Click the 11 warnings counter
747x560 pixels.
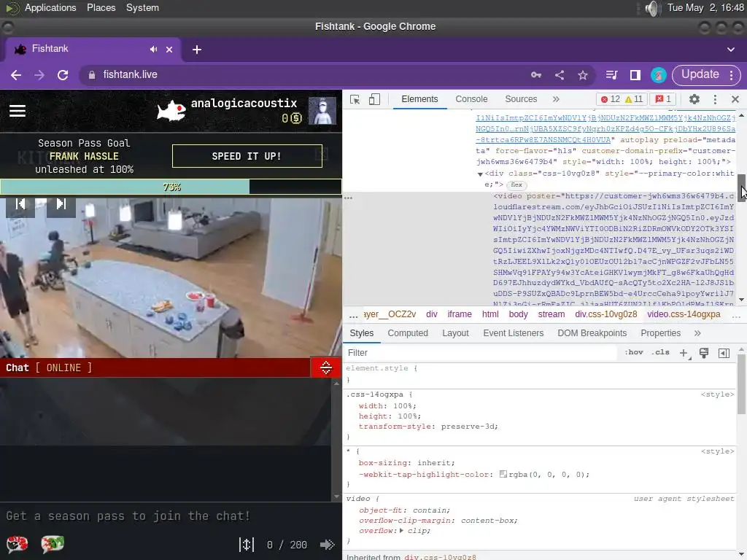point(634,99)
